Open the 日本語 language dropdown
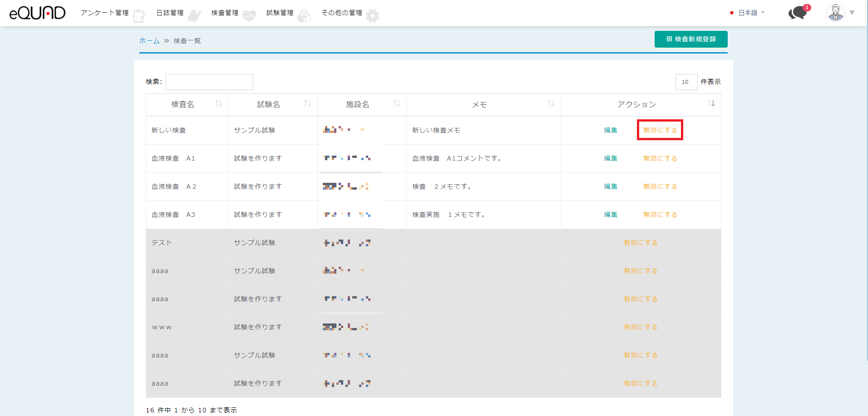The image size is (868, 416). pos(747,13)
